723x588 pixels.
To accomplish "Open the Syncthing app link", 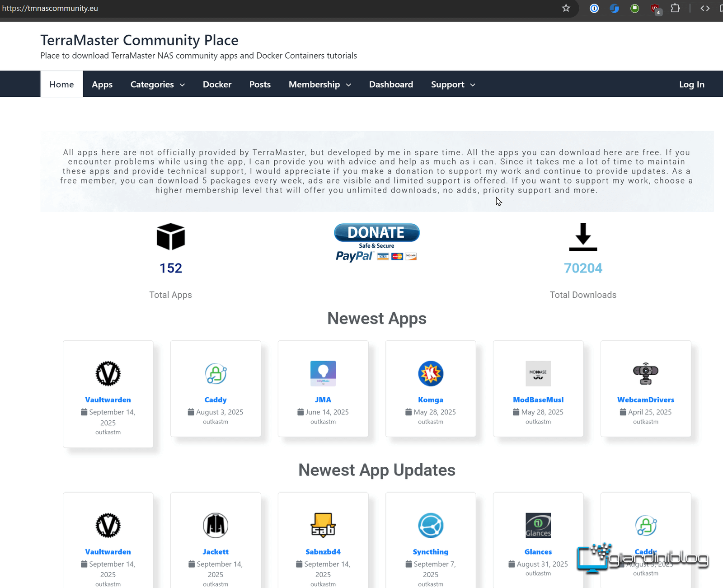I will [x=431, y=552].
